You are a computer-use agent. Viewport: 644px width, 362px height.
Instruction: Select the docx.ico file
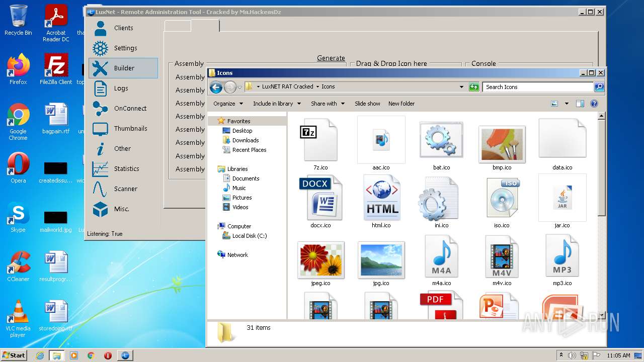pyautogui.click(x=320, y=201)
